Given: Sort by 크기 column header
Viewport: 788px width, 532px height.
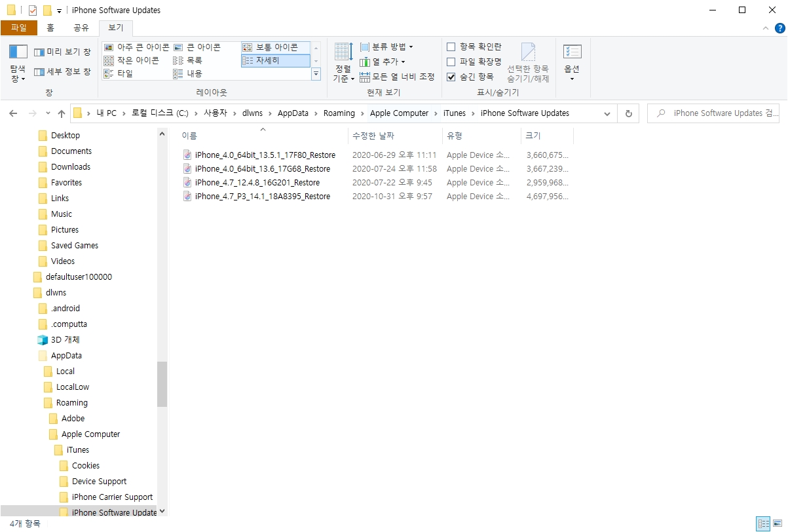Looking at the screenshot, I should tap(547, 136).
